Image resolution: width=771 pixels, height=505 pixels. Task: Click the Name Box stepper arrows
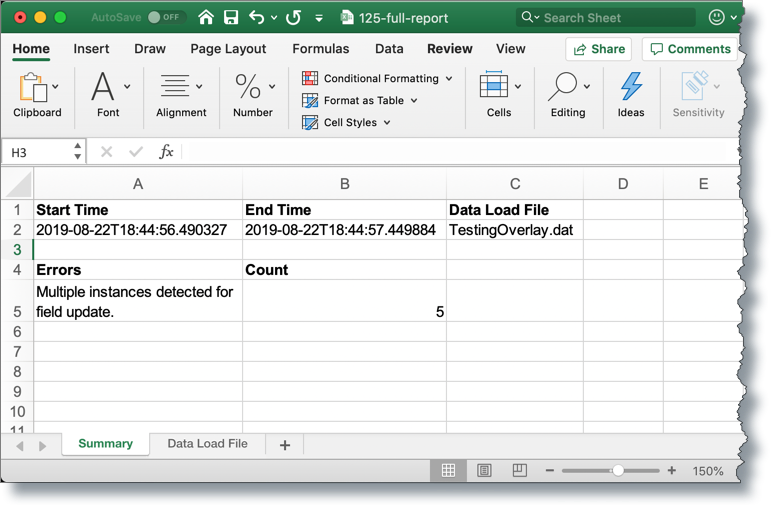coord(78,151)
